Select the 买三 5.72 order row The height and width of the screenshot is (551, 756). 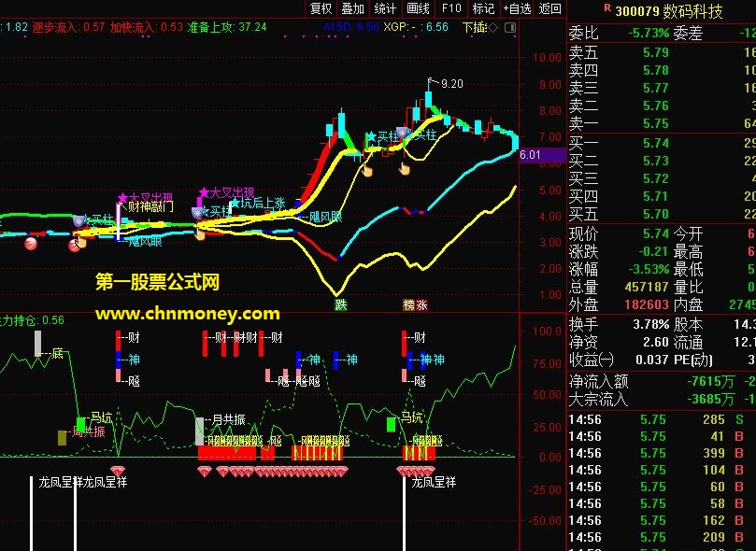662,178
